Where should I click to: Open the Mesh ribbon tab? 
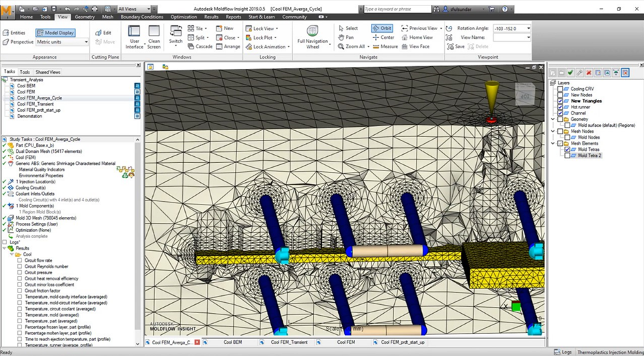tap(108, 17)
